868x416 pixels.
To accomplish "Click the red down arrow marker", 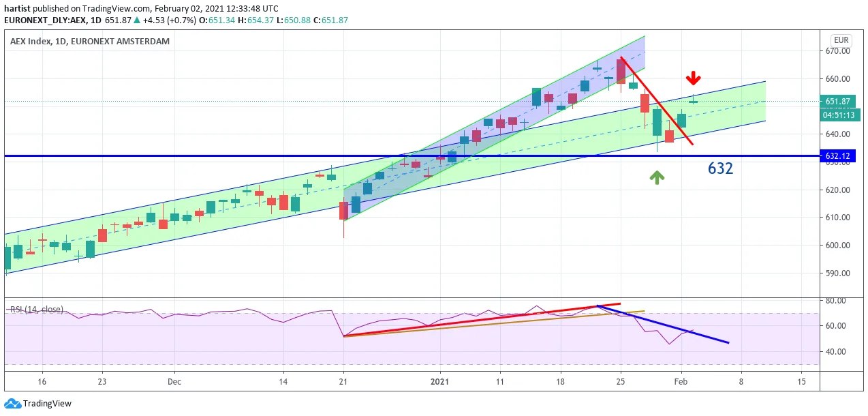I will coord(693,77).
